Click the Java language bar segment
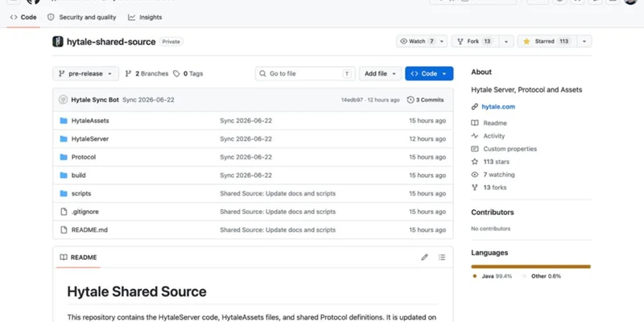Image resolution: width=644 pixels, height=322 pixels. [530, 266]
